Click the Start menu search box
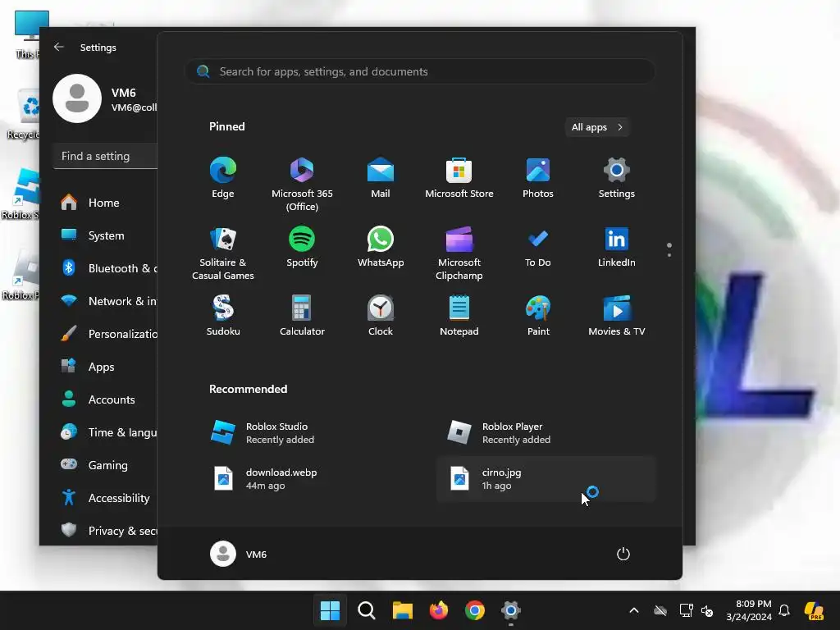The height and width of the screenshot is (630, 840). click(420, 71)
